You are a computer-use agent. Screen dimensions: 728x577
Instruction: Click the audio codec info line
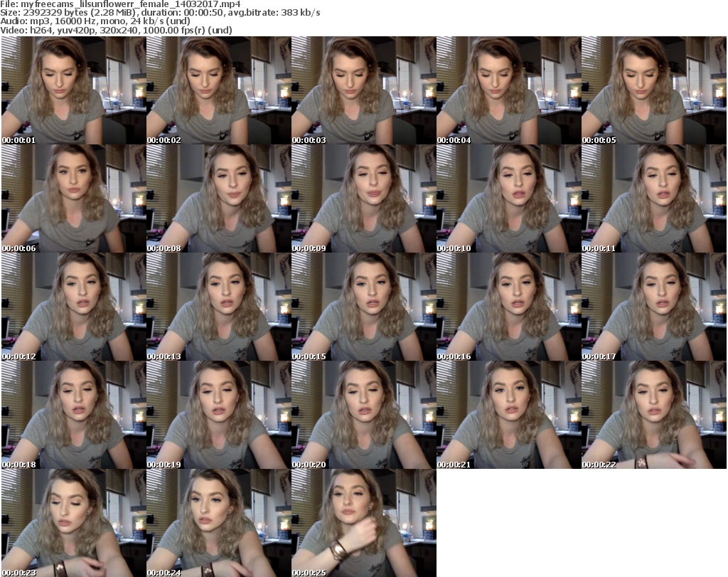95,21
